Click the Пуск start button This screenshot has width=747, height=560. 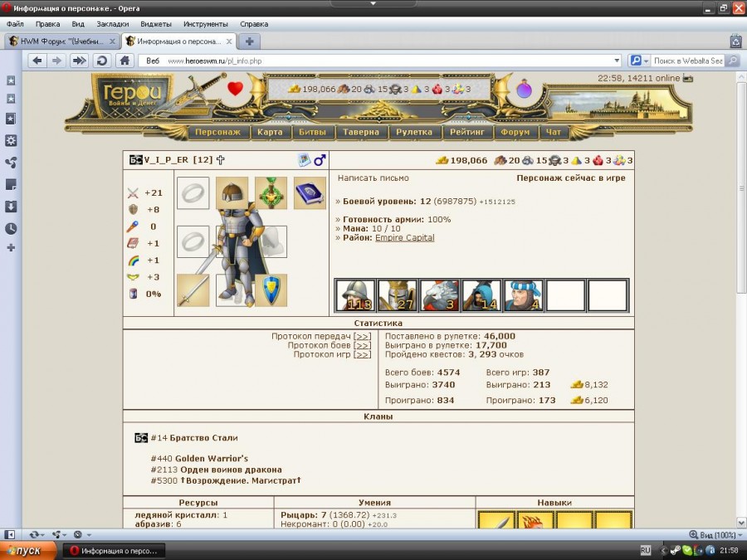tap(27, 551)
